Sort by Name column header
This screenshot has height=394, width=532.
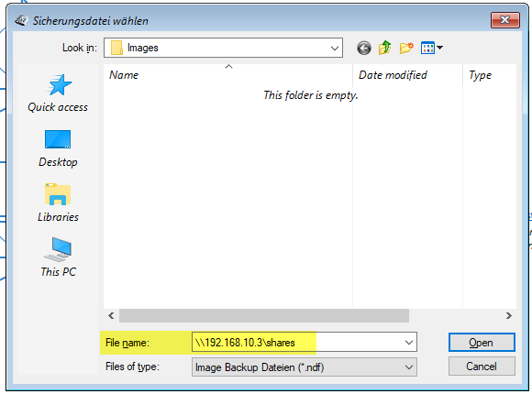228,75
